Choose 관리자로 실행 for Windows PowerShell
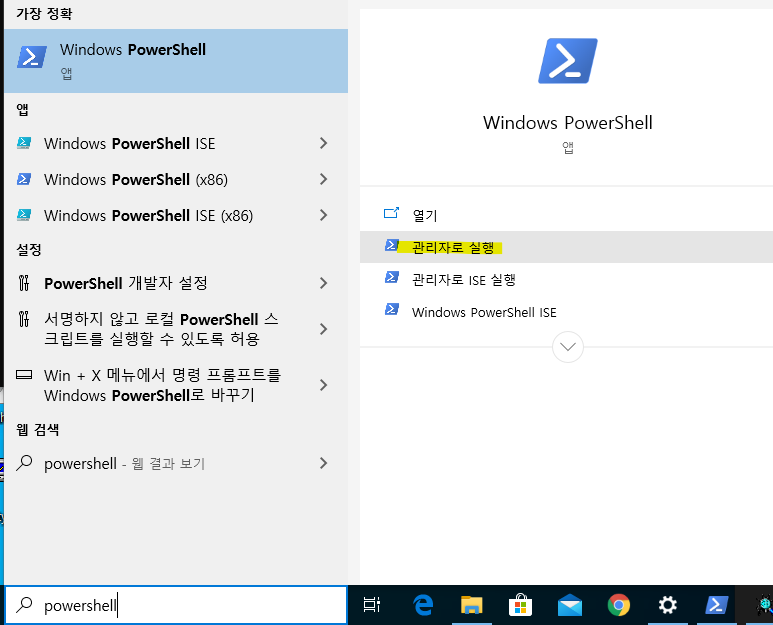Viewport: 773px width, 625px height. 566,247
